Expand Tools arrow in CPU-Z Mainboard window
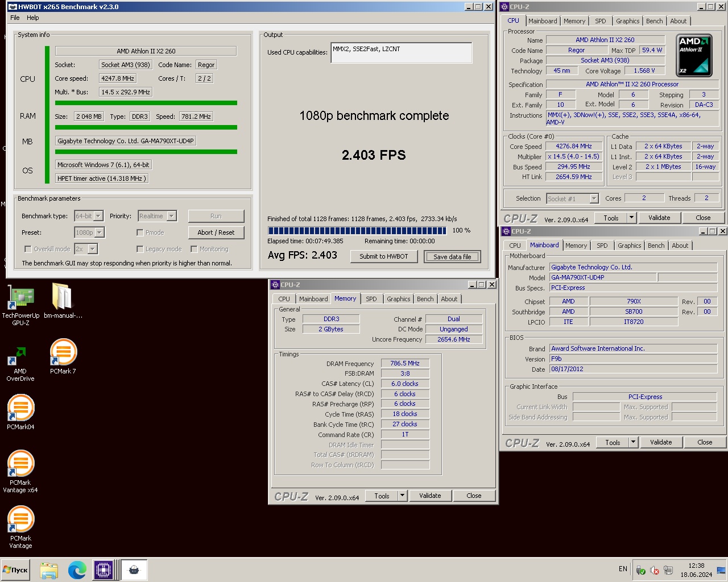The height and width of the screenshot is (582, 728). pyautogui.click(x=633, y=442)
